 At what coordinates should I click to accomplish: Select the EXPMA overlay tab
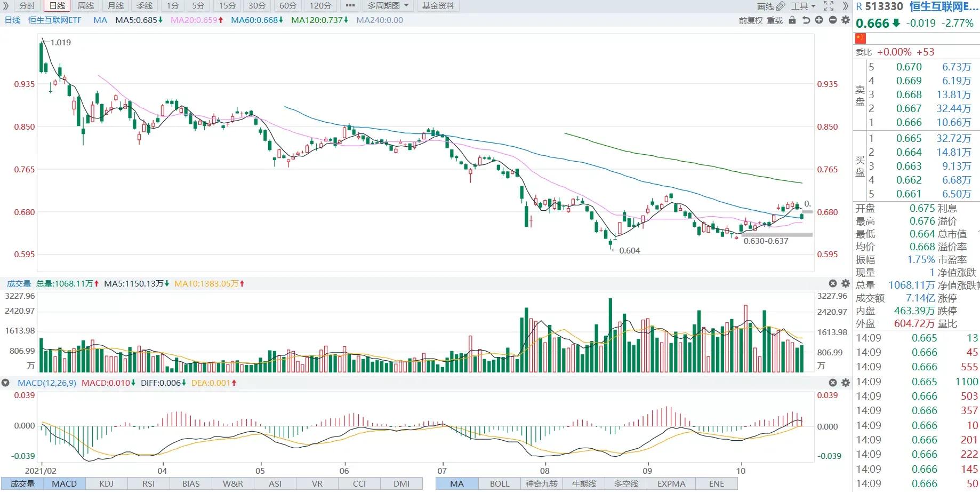(x=671, y=483)
